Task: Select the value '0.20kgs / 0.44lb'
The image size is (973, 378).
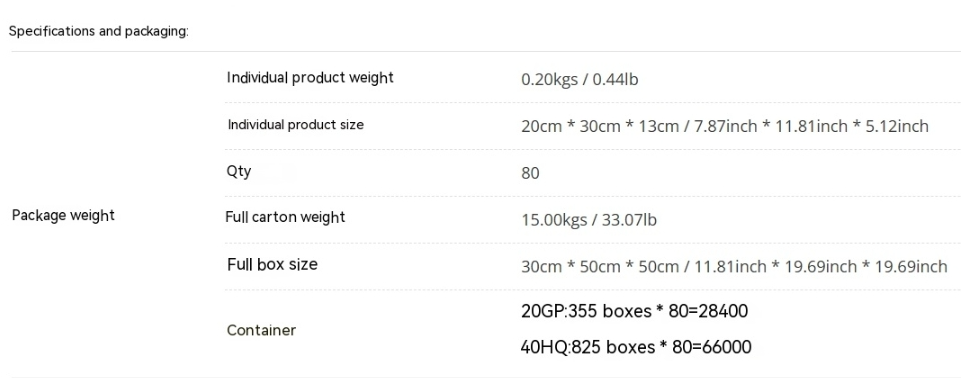Action: 580,79
